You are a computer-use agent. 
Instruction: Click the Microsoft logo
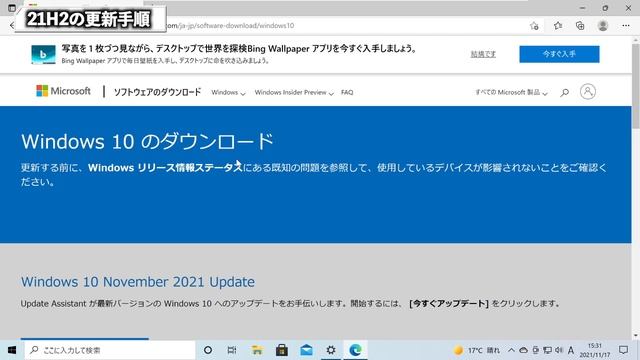click(x=63, y=91)
